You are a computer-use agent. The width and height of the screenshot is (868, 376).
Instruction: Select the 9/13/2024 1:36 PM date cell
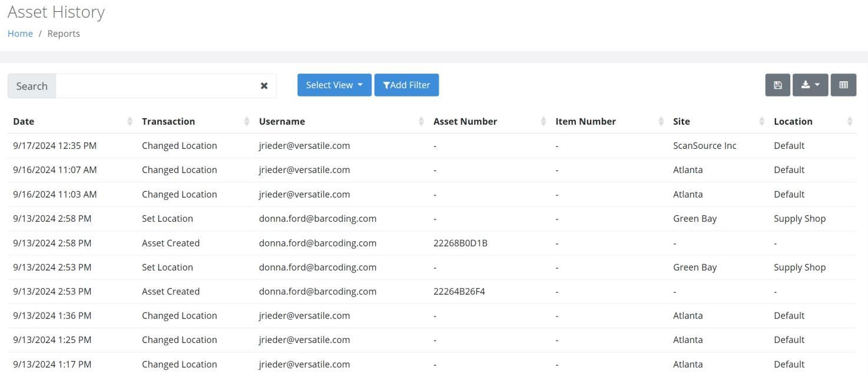point(52,315)
